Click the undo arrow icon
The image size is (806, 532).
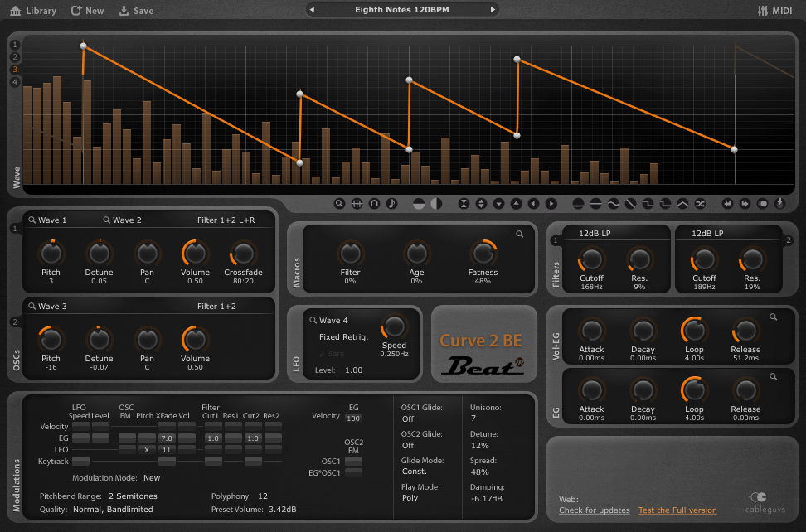(727, 203)
